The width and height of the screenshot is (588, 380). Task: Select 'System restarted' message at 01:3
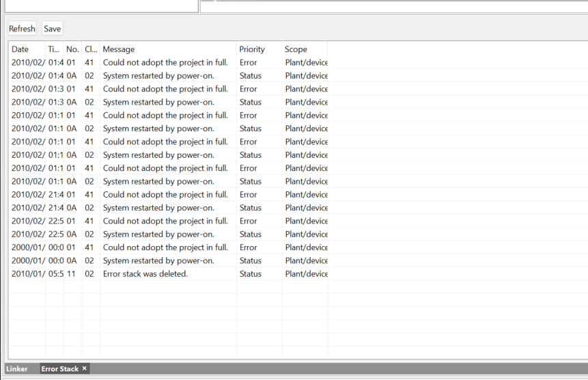(158, 102)
